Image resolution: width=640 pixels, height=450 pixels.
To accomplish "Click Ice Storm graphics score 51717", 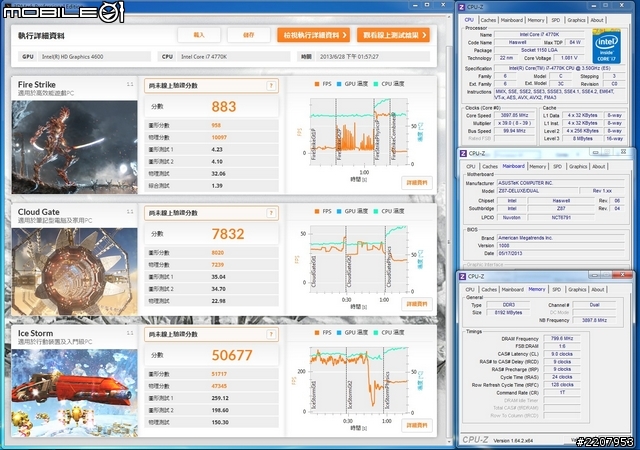I will tap(219, 374).
